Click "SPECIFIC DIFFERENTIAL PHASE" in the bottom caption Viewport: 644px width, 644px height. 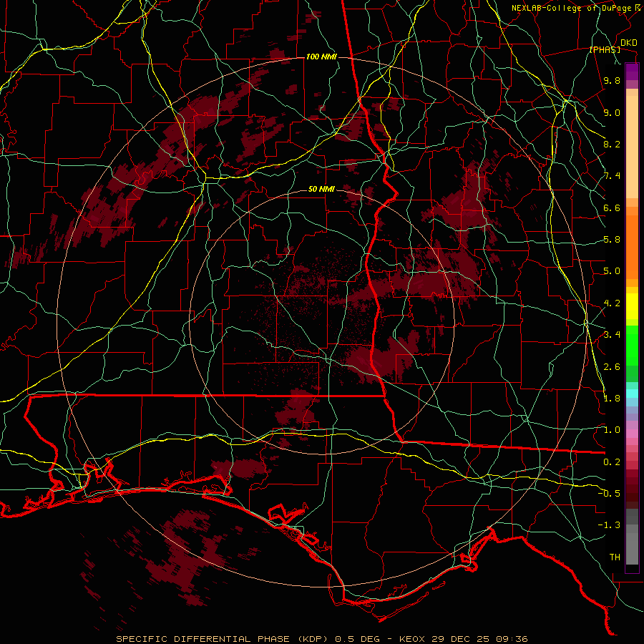(203, 639)
